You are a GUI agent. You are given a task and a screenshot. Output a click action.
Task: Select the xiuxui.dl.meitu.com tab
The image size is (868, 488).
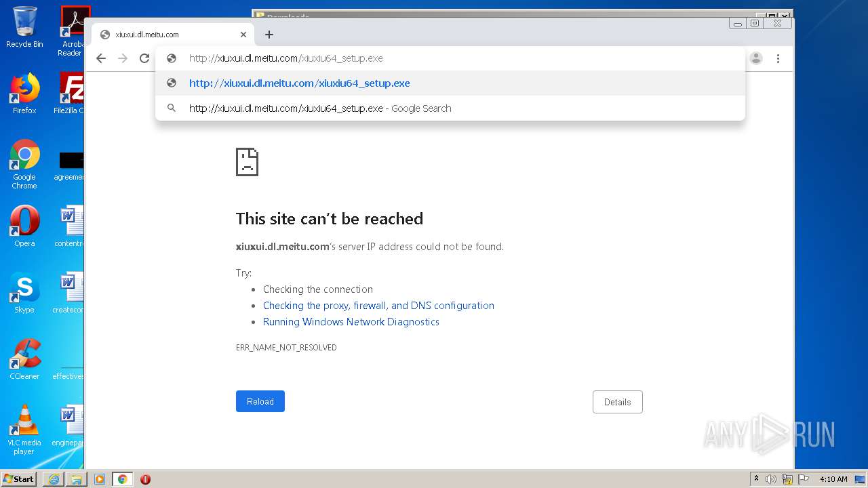click(x=173, y=35)
